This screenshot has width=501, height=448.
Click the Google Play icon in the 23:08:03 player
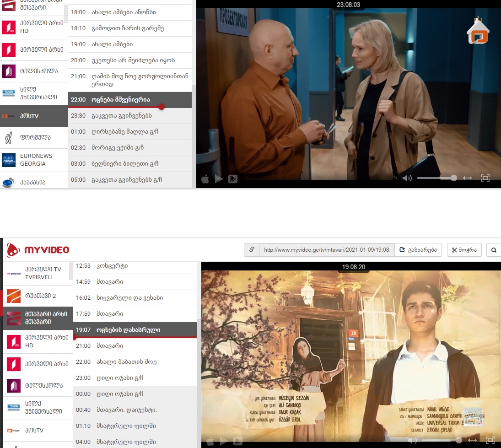219,178
